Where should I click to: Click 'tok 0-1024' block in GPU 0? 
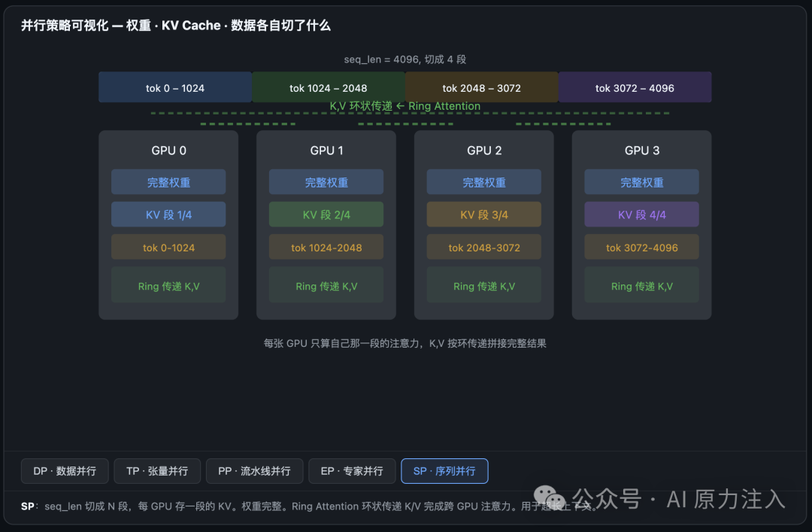[169, 247]
